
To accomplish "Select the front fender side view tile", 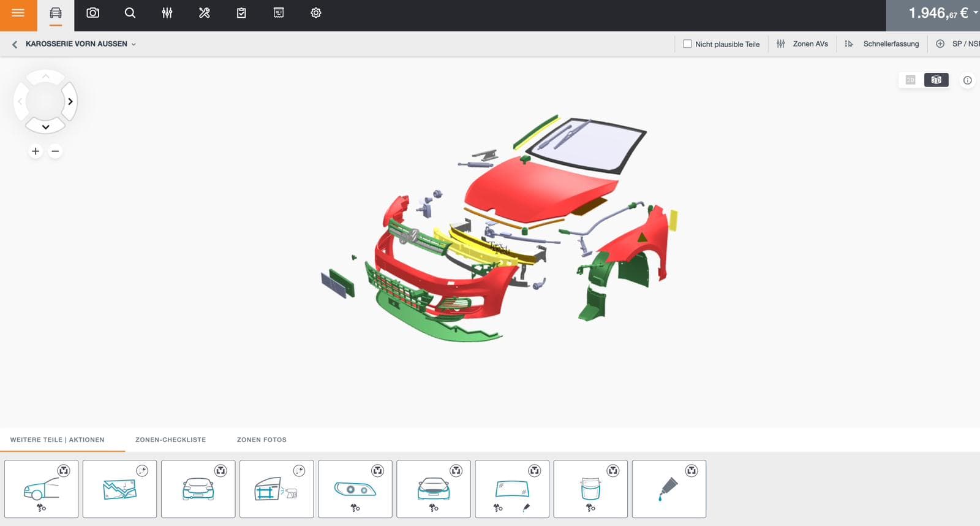I will point(41,489).
